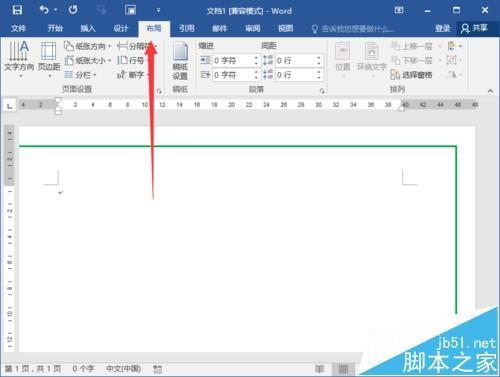Switch to print layout view icon
Screen dimensions: 500x377
tap(343, 369)
